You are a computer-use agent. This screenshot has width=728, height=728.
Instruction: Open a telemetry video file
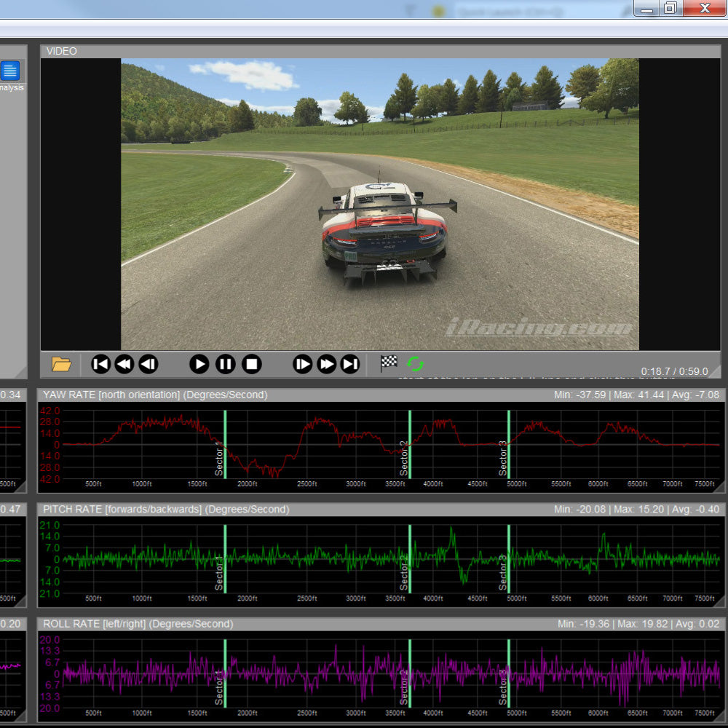click(x=63, y=364)
